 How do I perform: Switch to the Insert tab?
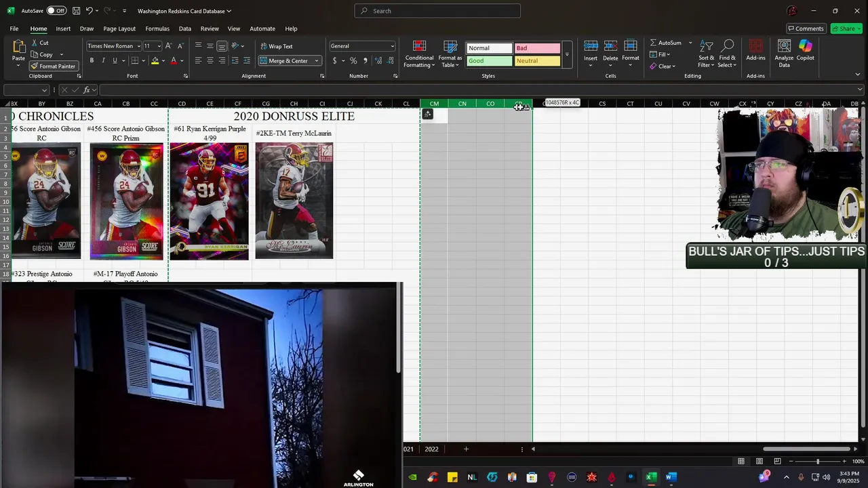click(x=63, y=28)
